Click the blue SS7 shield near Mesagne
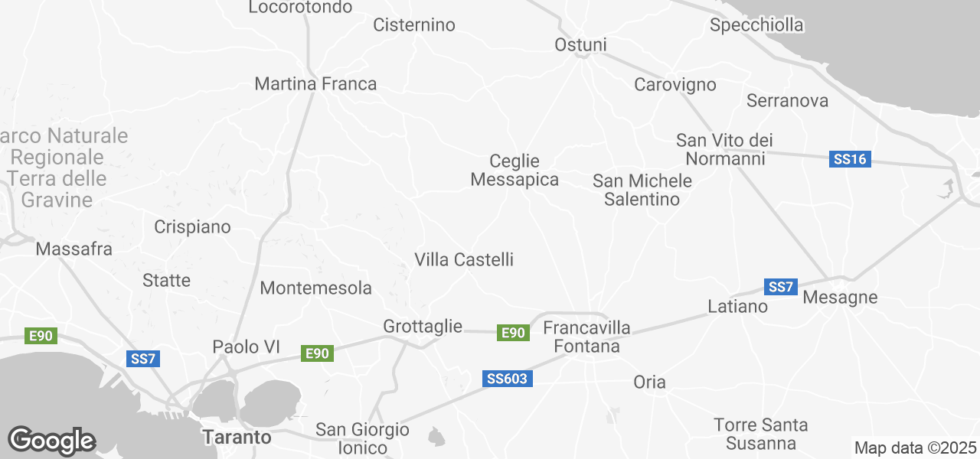 (781, 287)
